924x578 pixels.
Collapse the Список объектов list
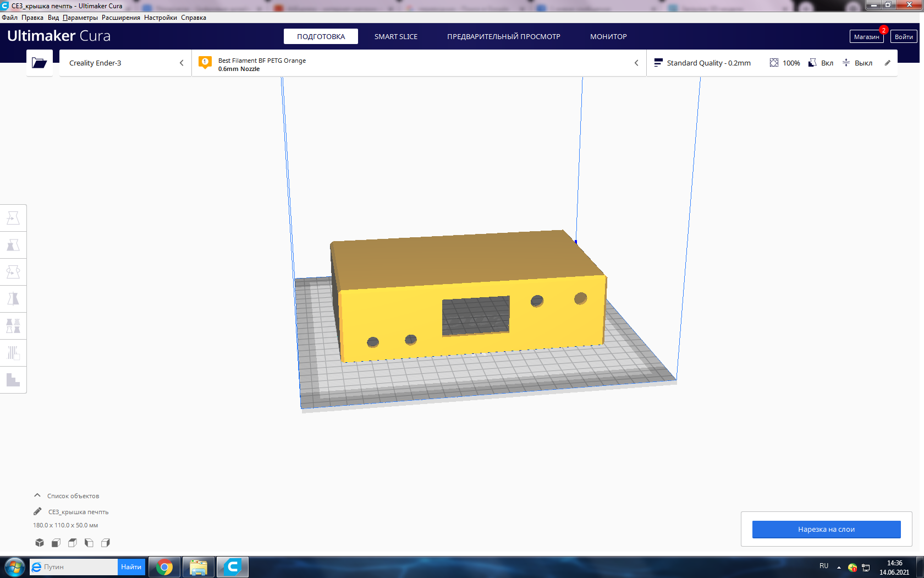tap(37, 495)
